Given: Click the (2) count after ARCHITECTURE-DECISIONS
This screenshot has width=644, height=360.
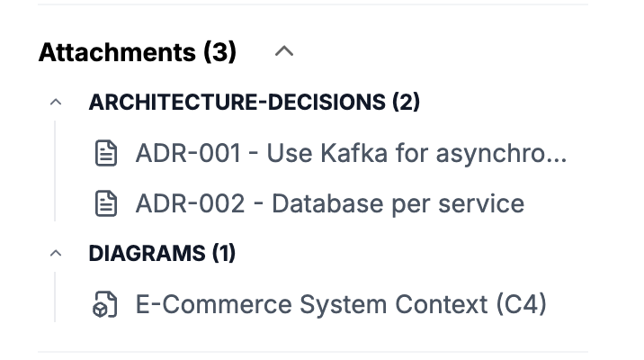Looking at the screenshot, I should [x=406, y=103].
